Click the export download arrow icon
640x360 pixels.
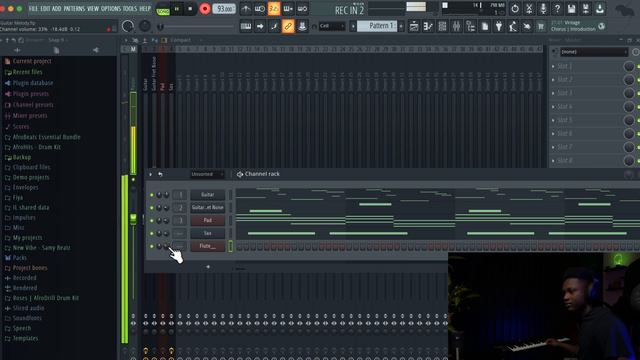coord(600,9)
